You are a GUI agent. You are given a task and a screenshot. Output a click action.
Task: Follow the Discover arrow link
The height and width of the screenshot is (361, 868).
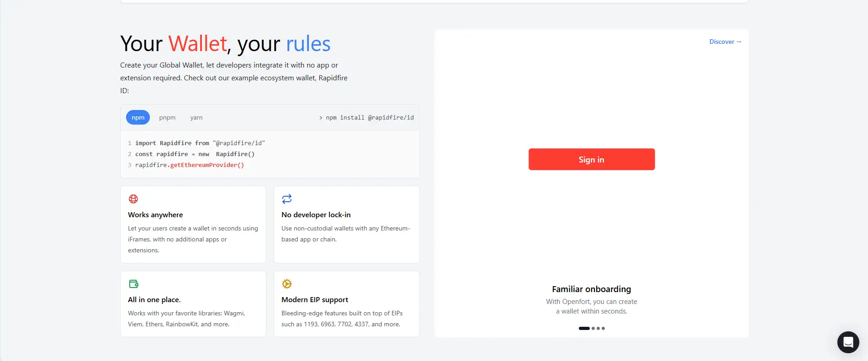pyautogui.click(x=725, y=42)
